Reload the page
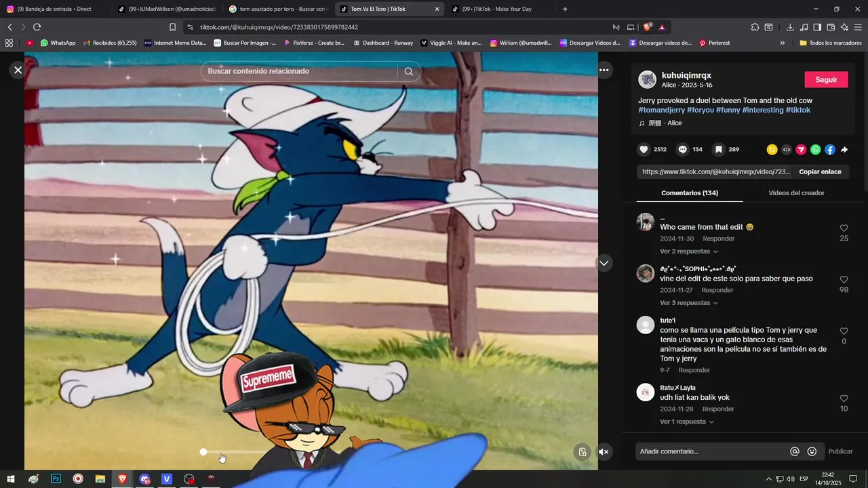Image resolution: width=868 pixels, height=488 pixels. tap(37, 27)
